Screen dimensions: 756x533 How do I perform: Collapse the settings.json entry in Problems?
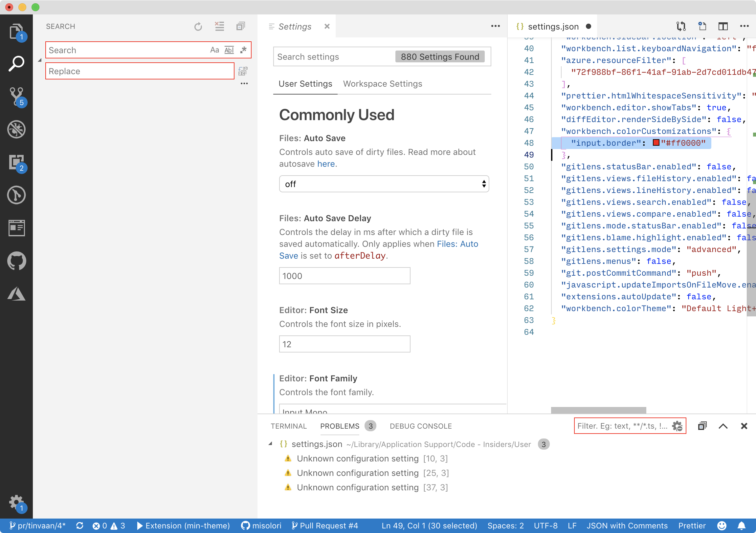coord(271,444)
